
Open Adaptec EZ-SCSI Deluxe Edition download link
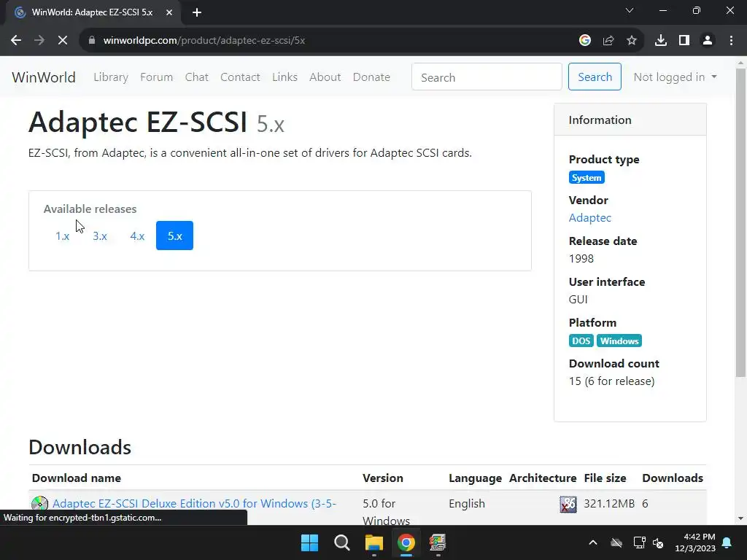194,503
